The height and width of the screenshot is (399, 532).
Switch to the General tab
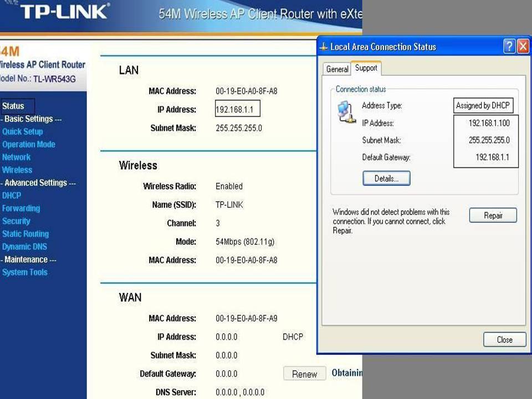click(x=336, y=69)
